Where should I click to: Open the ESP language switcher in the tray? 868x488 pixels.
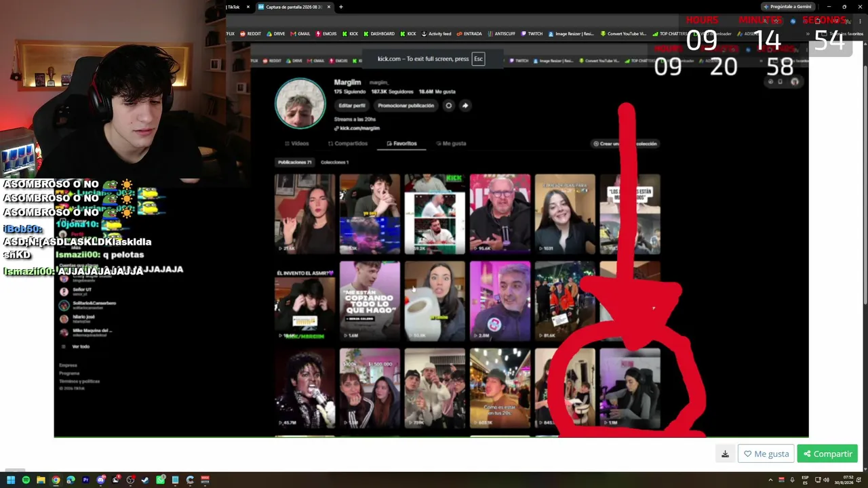click(805, 480)
